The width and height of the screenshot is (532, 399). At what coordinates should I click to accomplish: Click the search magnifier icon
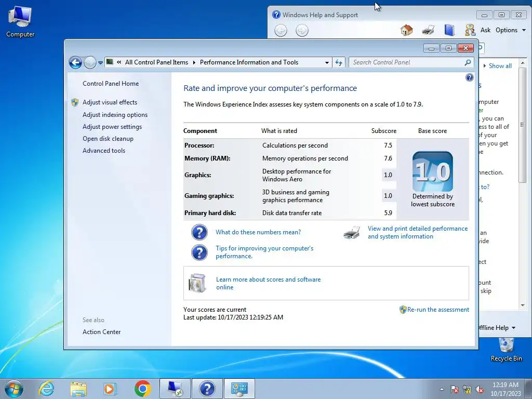(468, 62)
